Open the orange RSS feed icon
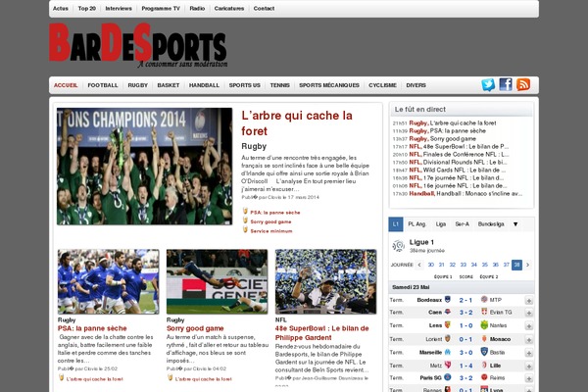This screenshot has width=588, height=392. click(x=523, y=85)
